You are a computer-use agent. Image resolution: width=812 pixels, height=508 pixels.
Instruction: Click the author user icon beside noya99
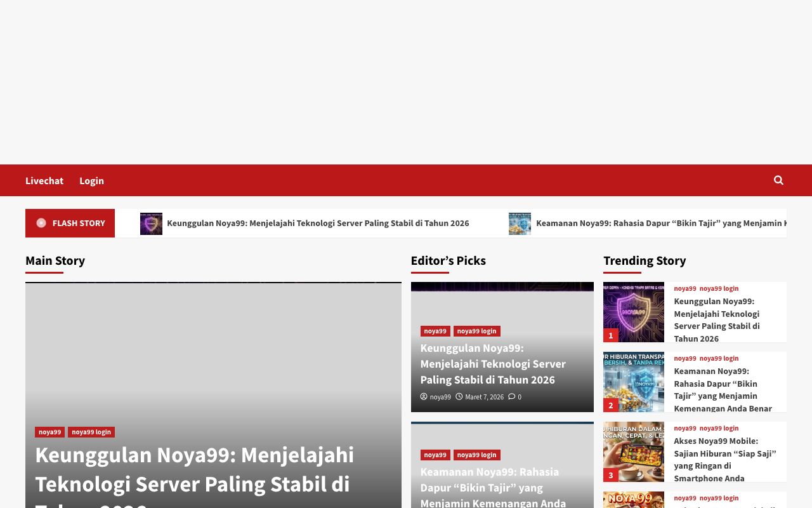point(424,397)
